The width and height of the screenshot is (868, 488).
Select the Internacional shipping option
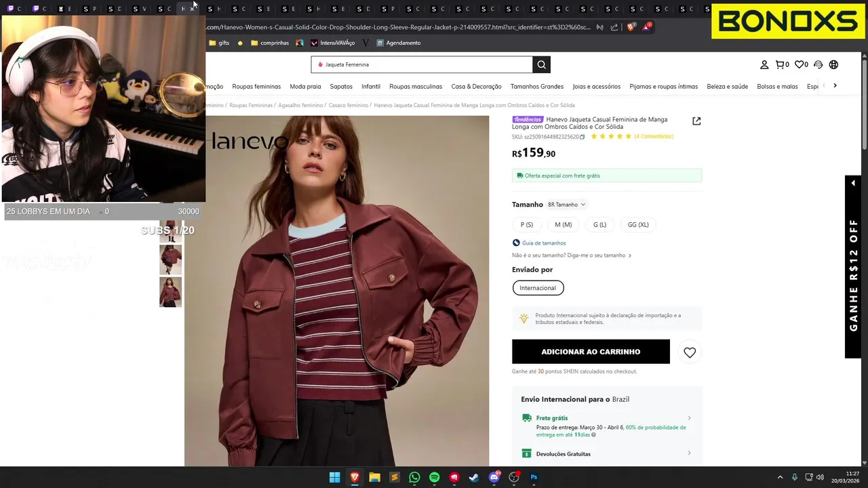[x=538, y=288]
